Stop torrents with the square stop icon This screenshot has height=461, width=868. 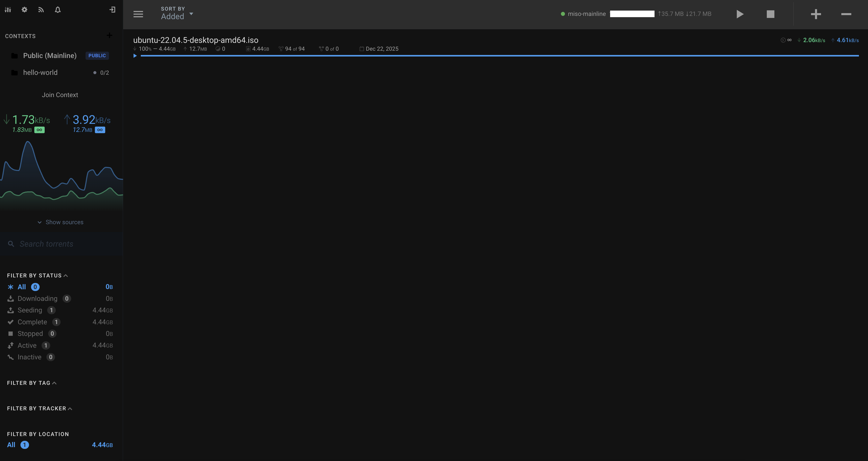770,14
